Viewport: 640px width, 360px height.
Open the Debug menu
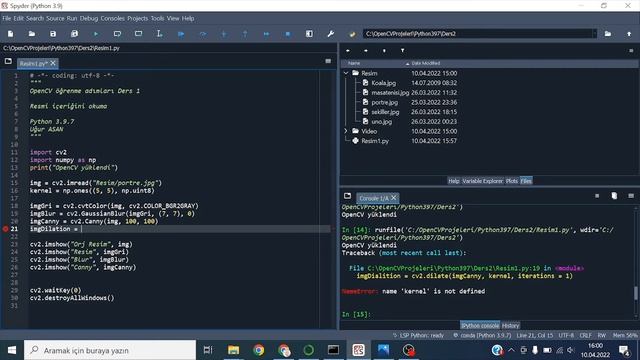click(x=89, y=18)
